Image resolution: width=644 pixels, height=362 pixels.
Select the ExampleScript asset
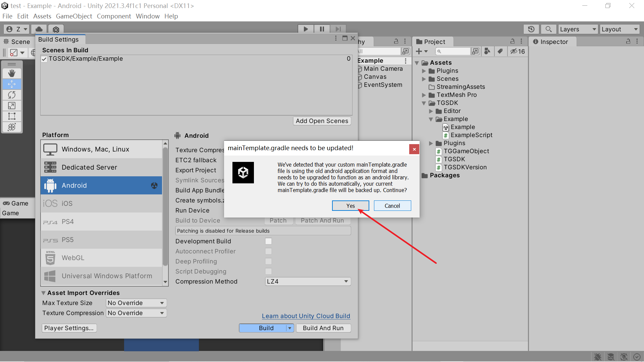tap(468, 135)
